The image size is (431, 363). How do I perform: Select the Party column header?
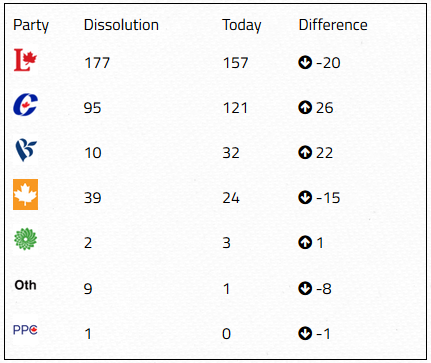pyautogui.click(x=31, y=25)
